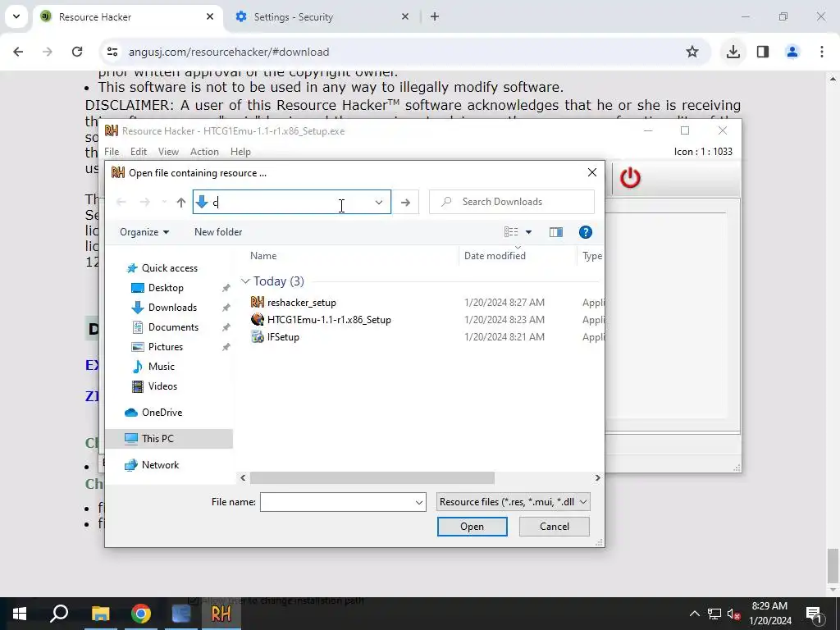Image resolution: width=840 pixels, height=630 pixels.
Task: Click Resource Hacker taskbar icon
Action: [221, 614]
